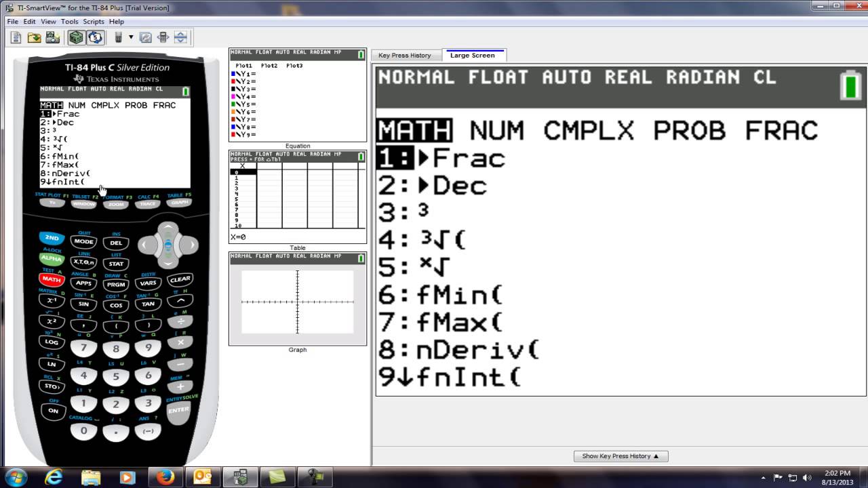Click the Equation panel Y= thumbnail
Image resolution: width=868 pixels, height=488 pixels.
298,95
